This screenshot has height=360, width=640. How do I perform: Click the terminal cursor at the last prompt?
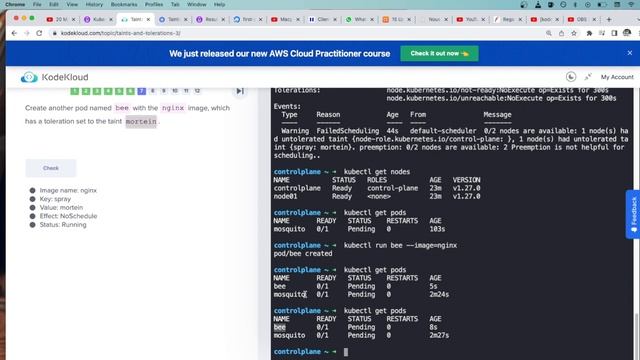pos(346,352)
